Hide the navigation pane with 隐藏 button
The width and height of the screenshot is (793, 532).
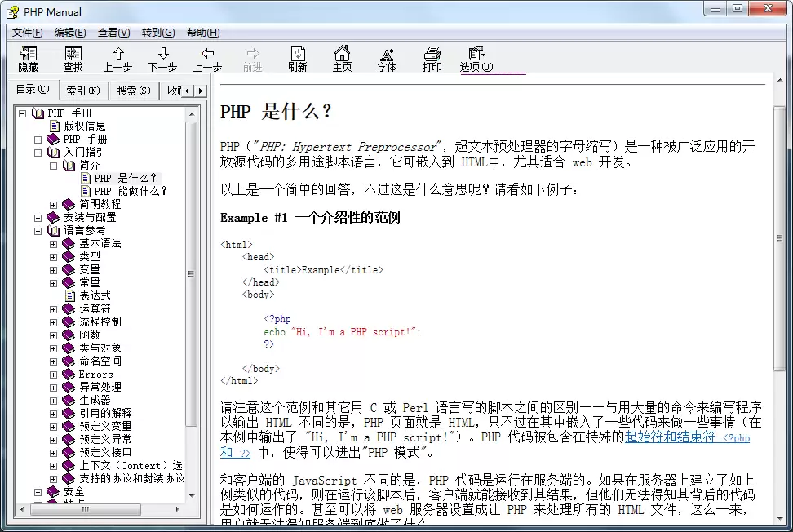point(29,59)
